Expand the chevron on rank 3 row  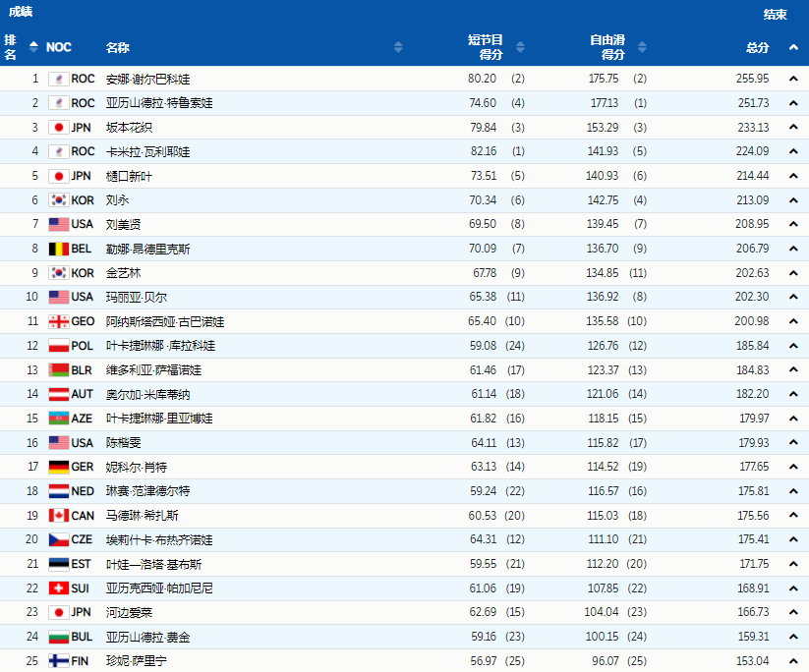(x=793, y=128)
